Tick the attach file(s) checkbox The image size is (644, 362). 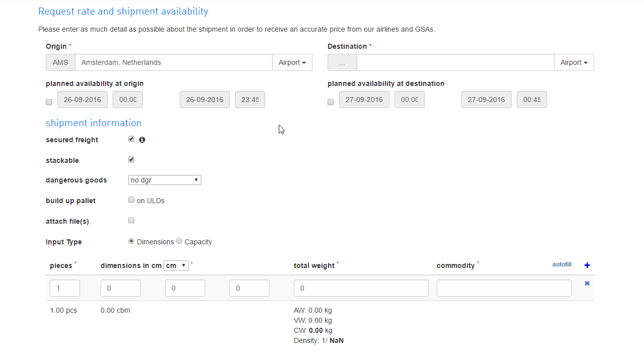[131, 221]
